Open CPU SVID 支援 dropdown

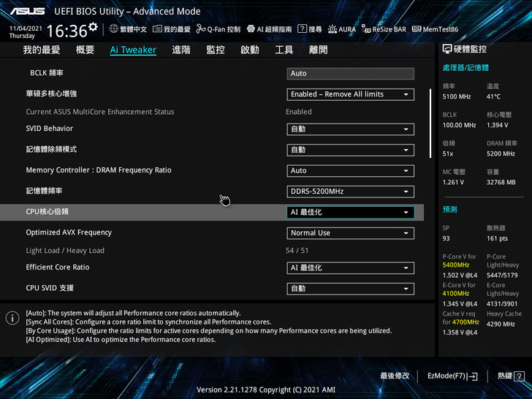(x=351, y=289)
